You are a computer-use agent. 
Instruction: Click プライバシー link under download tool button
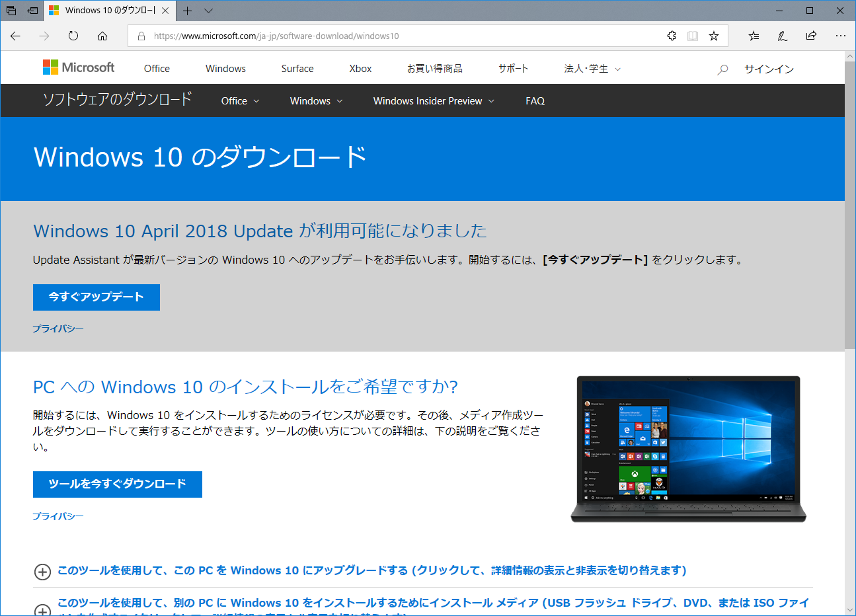click(x=58, y=516)
